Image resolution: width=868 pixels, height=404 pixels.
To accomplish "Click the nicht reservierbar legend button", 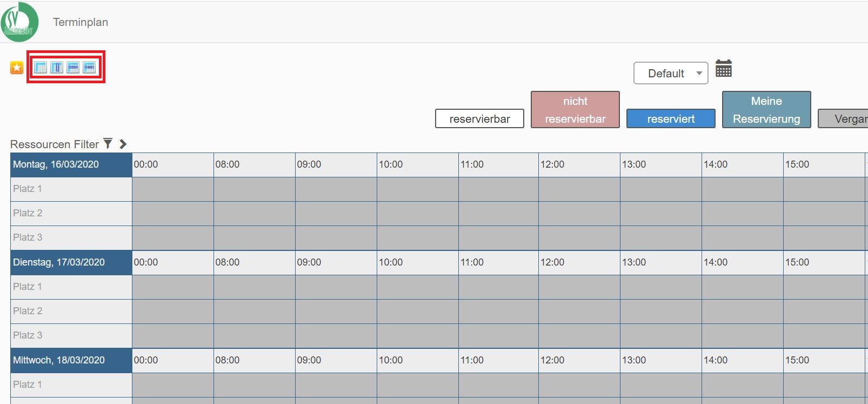I will point(575,110).
